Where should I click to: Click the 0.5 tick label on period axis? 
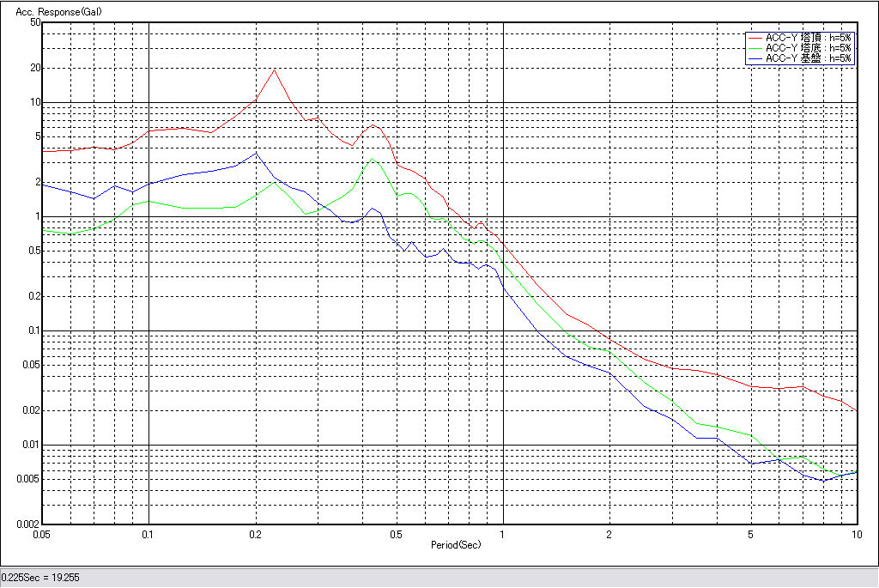[396, 535]
